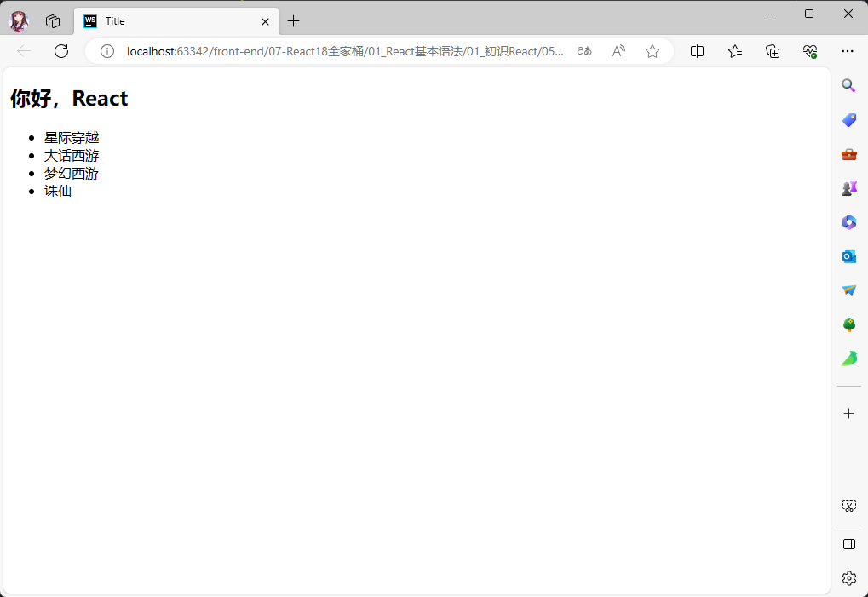
Task: Open the Shopping tag sidebar icon
Action: click(x=849, y=120)
